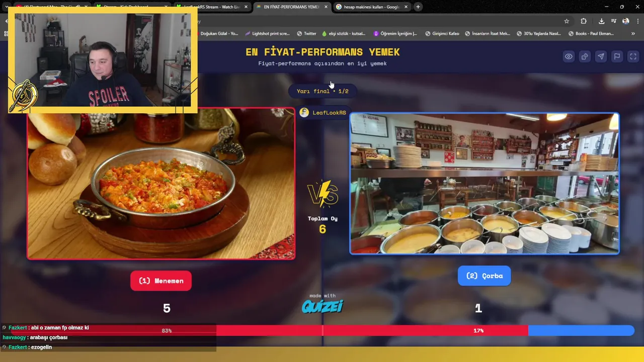Viewport: 644px width, 362px height.
Task: Click the blue Çorba vote bar segment
Action: [x=581, y=330]
